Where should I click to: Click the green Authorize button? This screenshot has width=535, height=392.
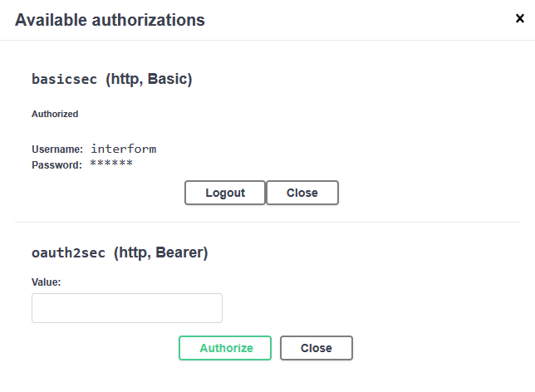(225, 348)
